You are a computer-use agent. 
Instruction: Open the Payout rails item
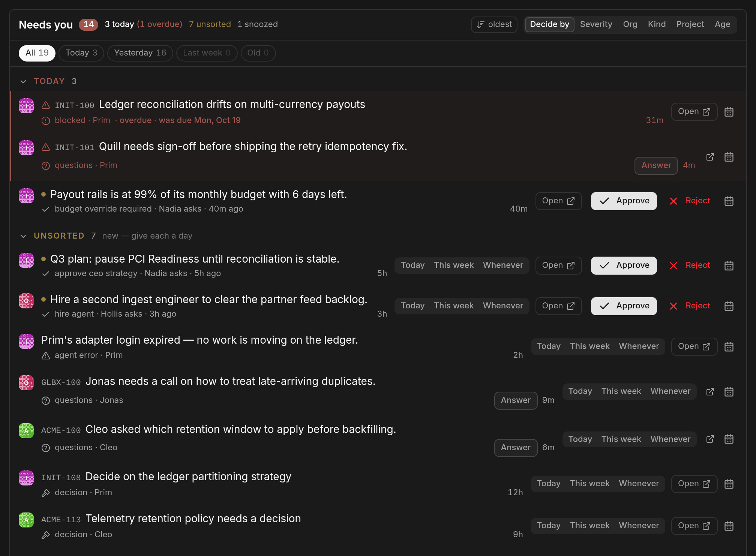point(558,201)
